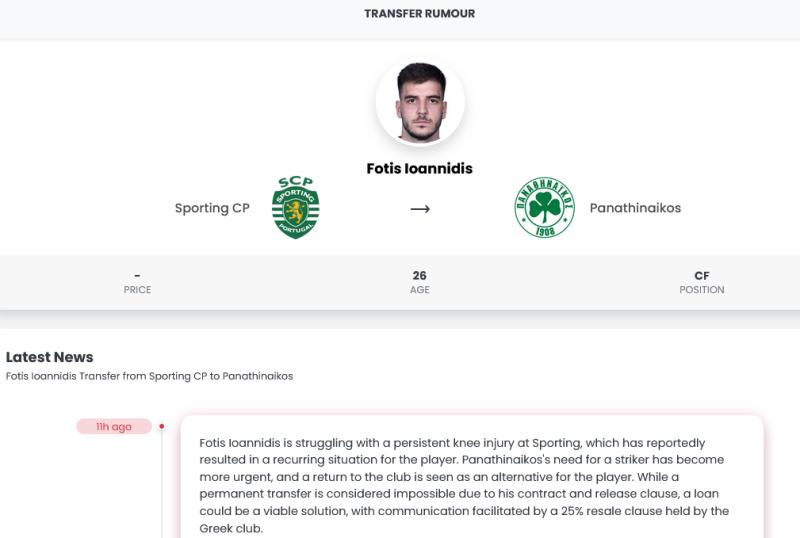Click the age value 26

(420, 275)
